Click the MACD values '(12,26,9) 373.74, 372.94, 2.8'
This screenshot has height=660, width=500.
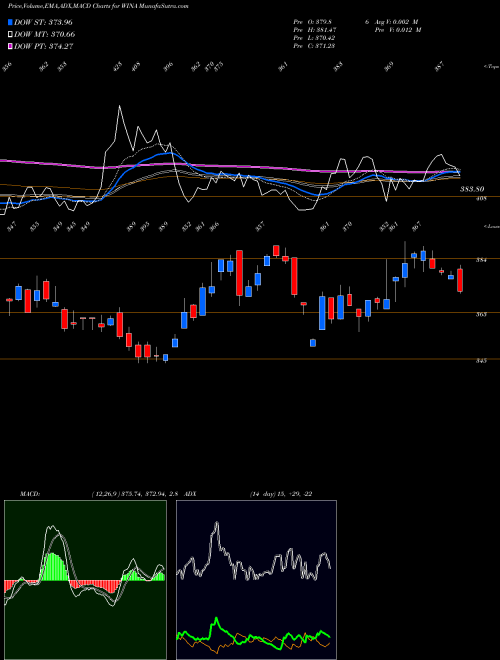[x=136, y=494]
